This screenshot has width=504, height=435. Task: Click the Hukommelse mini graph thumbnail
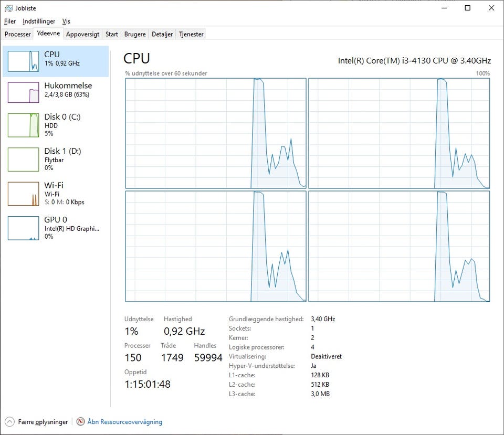23,92
